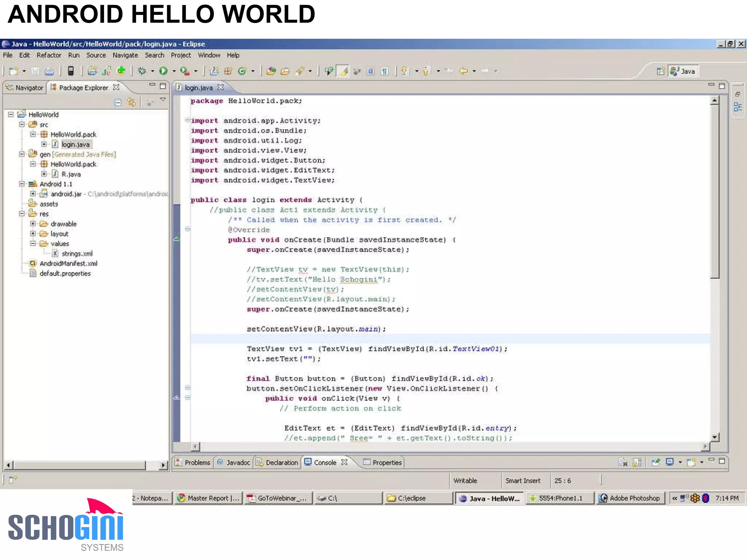Open C:\eclipse folder from taskbar
The height and width of the screenshot is (560, 747).
418,498
